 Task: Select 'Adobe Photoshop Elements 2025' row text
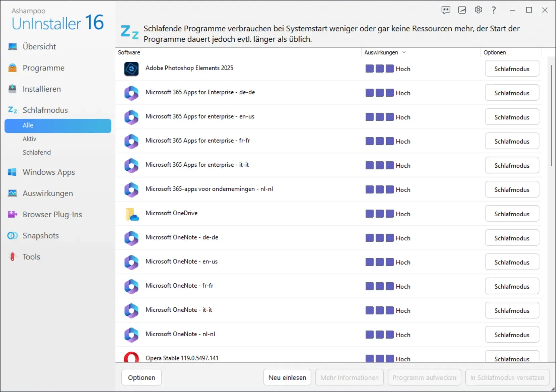(x=189, y=68)
